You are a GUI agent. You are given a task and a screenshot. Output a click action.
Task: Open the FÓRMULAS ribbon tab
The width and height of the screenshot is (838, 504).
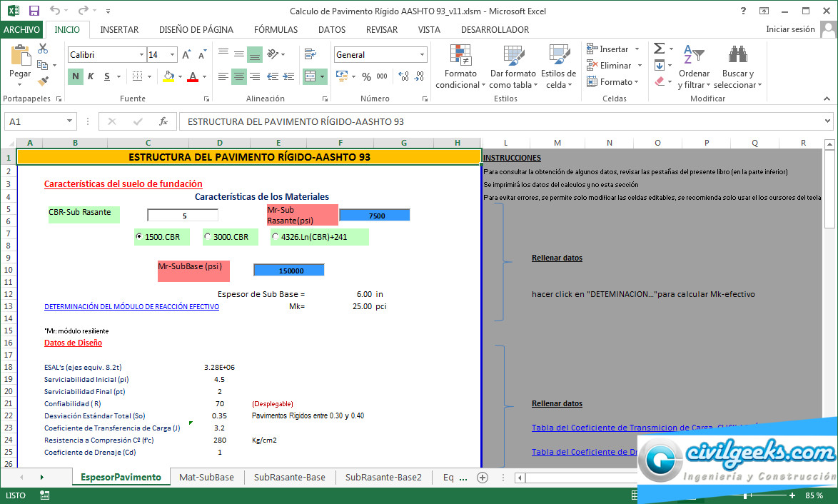point(276,29)
